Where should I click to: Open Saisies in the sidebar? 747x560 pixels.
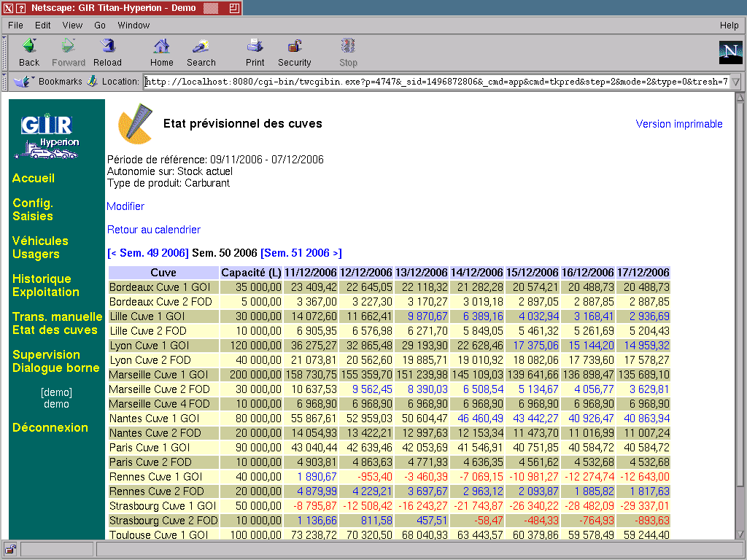[x=32, y=216]
